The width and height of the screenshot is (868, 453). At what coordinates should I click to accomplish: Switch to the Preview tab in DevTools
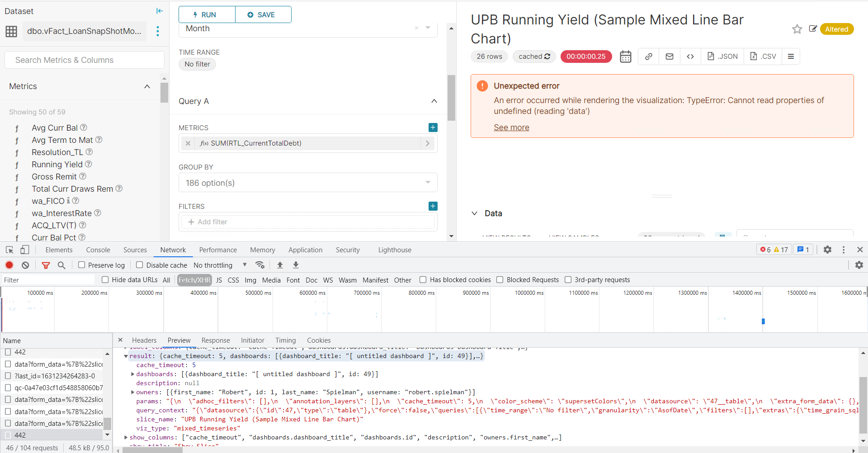[x=179, y=340]
